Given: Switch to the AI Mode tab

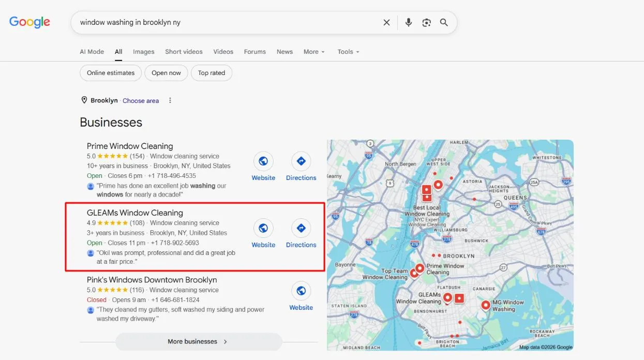Looking at the screenshot, I should [92, 52].
